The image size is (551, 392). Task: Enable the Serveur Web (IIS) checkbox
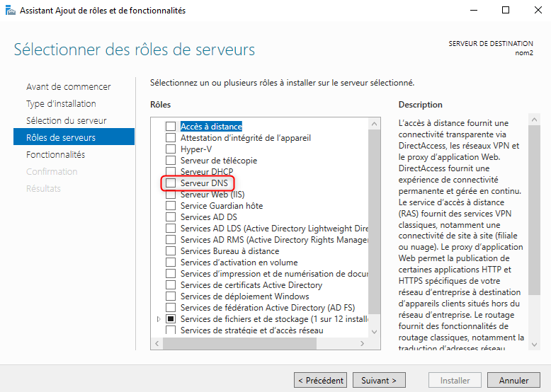(171, 194)
